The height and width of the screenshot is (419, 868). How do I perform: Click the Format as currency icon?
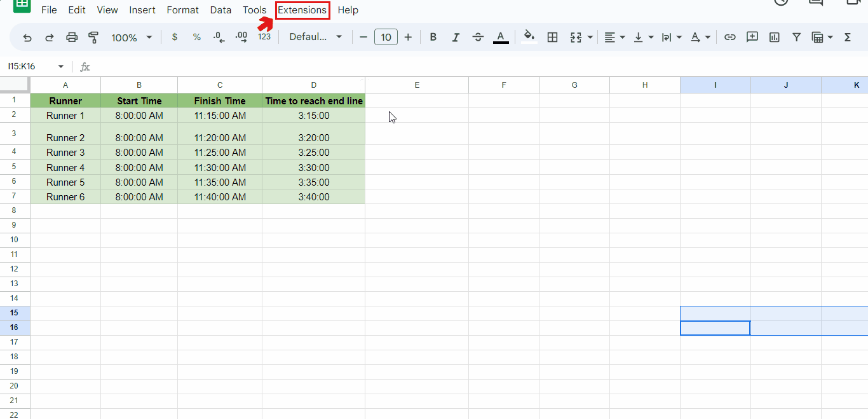175,37
